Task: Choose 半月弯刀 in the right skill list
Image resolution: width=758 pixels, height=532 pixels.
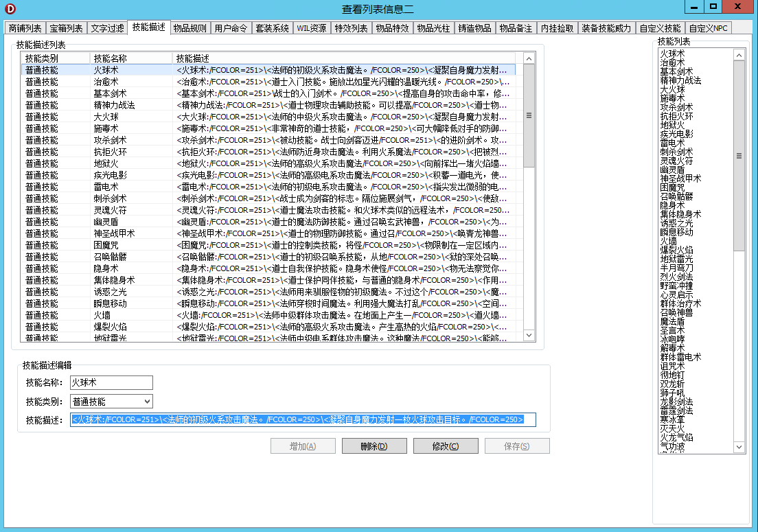Action: pyautogui.click(x=676, y=268)
